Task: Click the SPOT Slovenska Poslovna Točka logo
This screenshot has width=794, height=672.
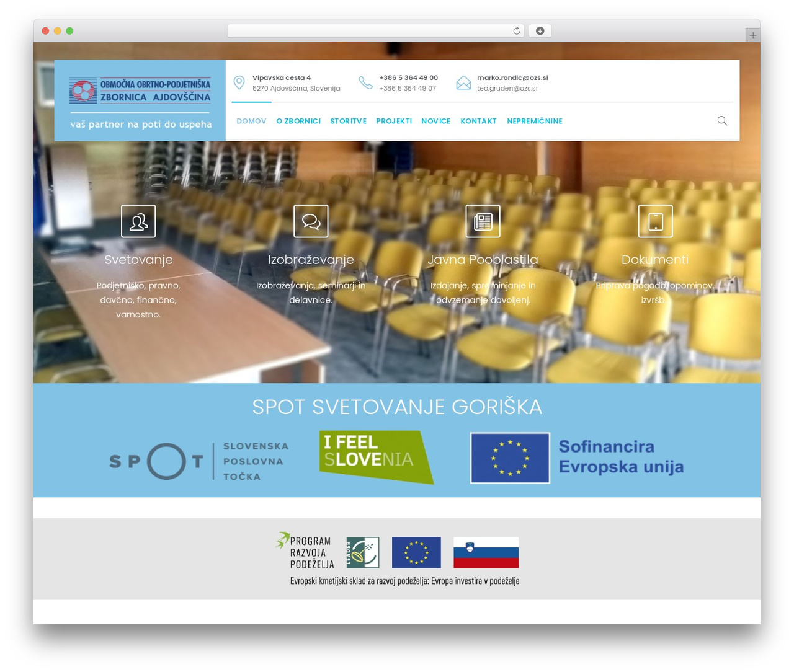Action: click(x=198, y=461)
